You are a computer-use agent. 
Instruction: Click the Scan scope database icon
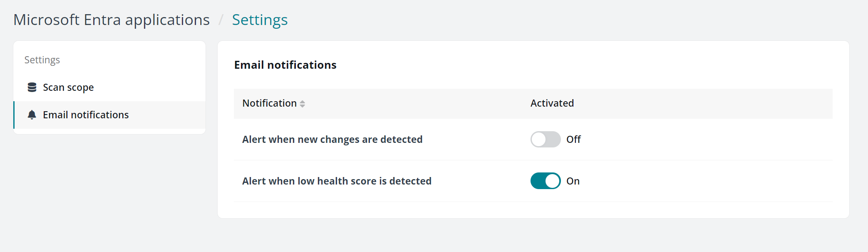pos(32,87)
